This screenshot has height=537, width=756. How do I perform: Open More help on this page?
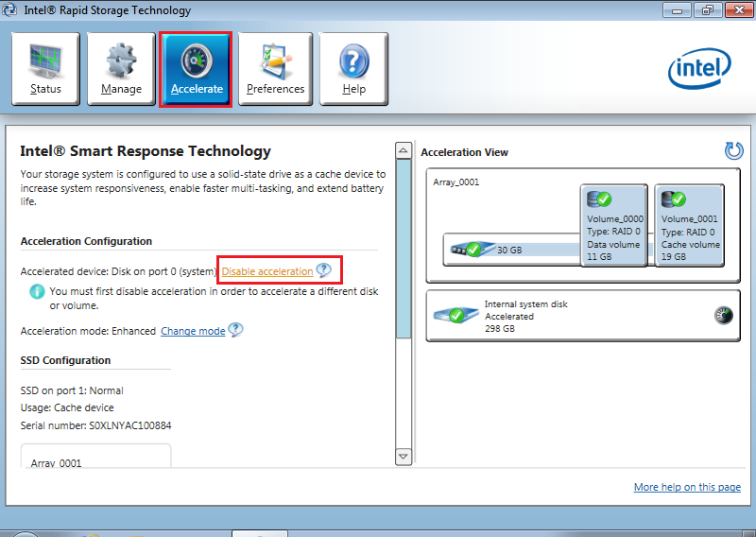tap(687, 487)
